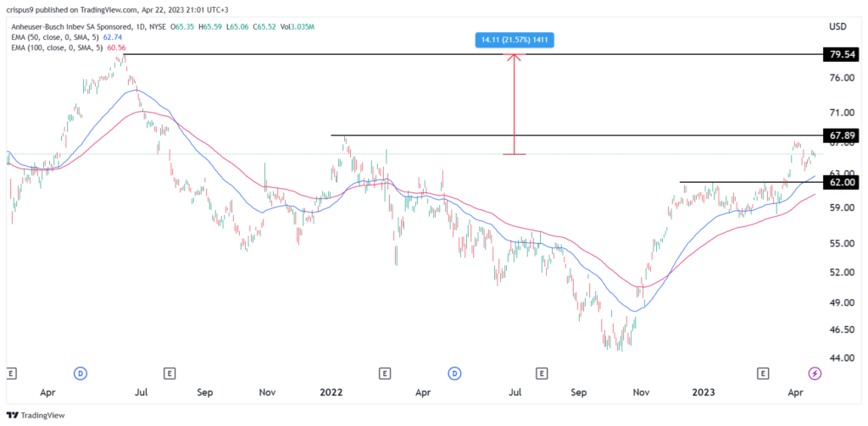Viewport: 868px width, 426px height.
Task: Click the red measurement arrow line
Action: [x=515, y=104]
